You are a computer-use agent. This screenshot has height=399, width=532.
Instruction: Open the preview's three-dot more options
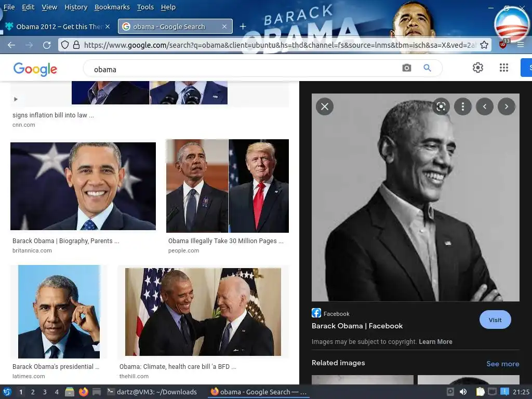(463, 107)
